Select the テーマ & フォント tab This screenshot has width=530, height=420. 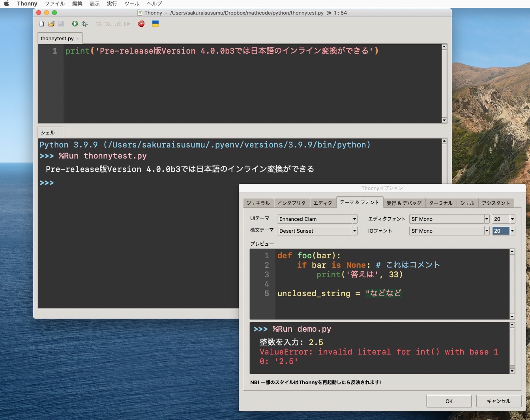tap(360, 202)
